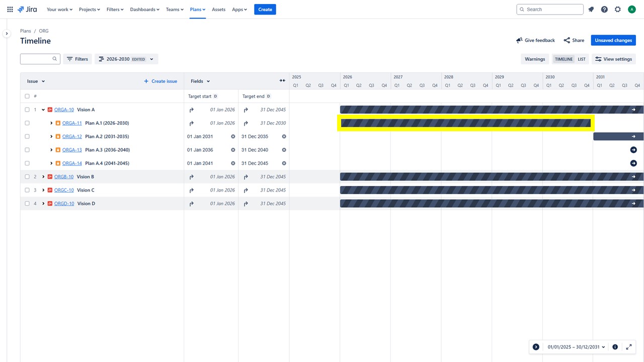The image size is (644, 362).
Task: Check the Plan A.3 row checkbox
Action: (x=27, y=150)
